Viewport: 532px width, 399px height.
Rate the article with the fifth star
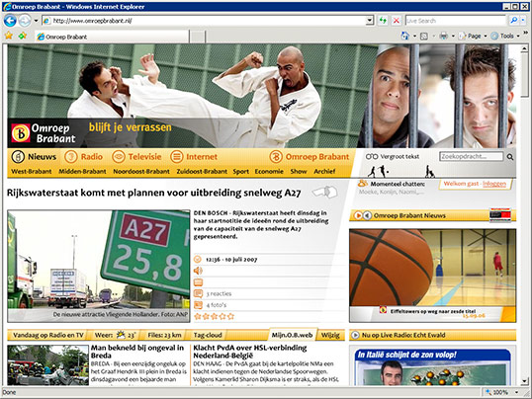pyautogui.click(x=230, y=317)
